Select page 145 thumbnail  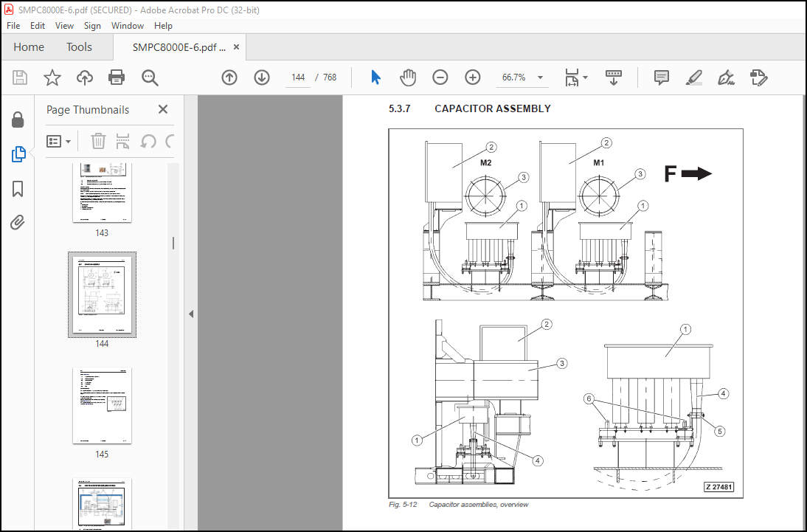click(x=102, y=405)
